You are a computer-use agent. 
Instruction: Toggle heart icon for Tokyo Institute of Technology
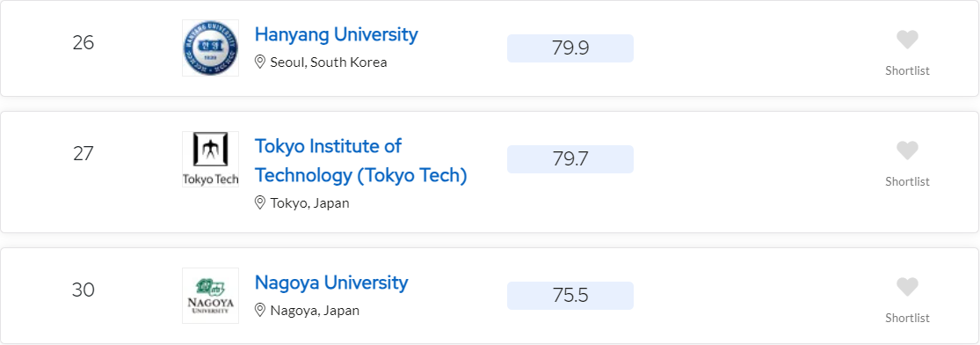(907, 150)
